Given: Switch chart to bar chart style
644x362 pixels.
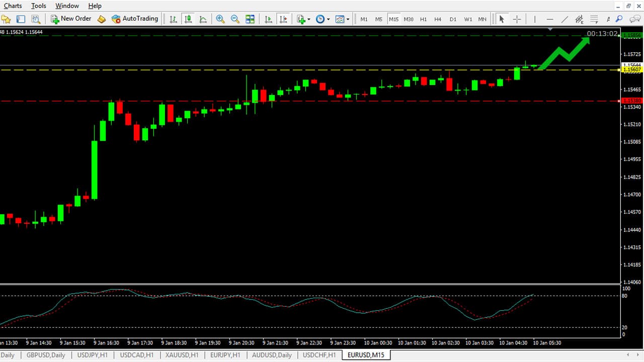Looking at the screenshot, I should [x=173, y=19].
